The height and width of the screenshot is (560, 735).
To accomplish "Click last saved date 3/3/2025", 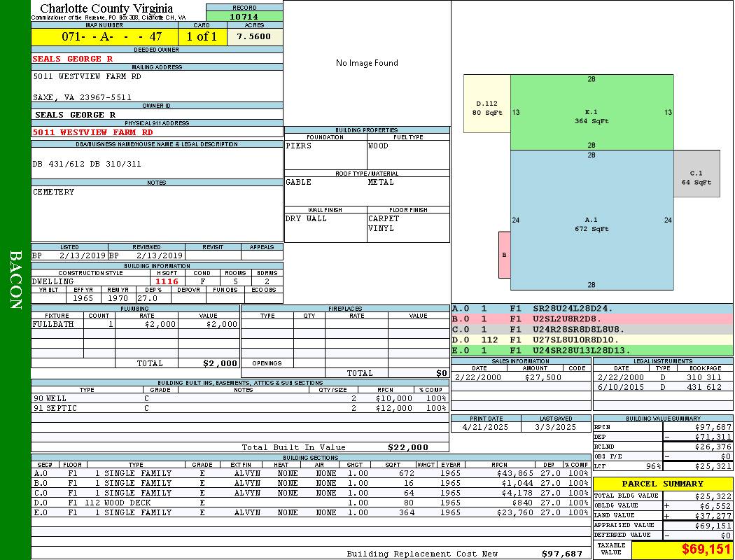I will coord(556,427).
